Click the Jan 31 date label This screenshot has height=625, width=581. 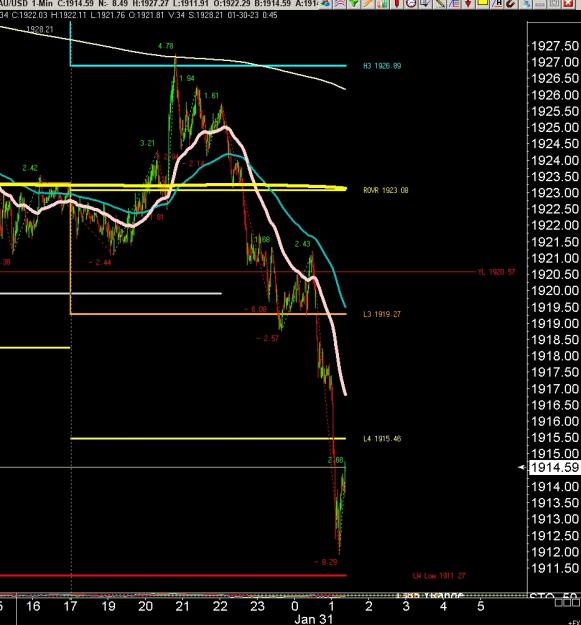313,619
